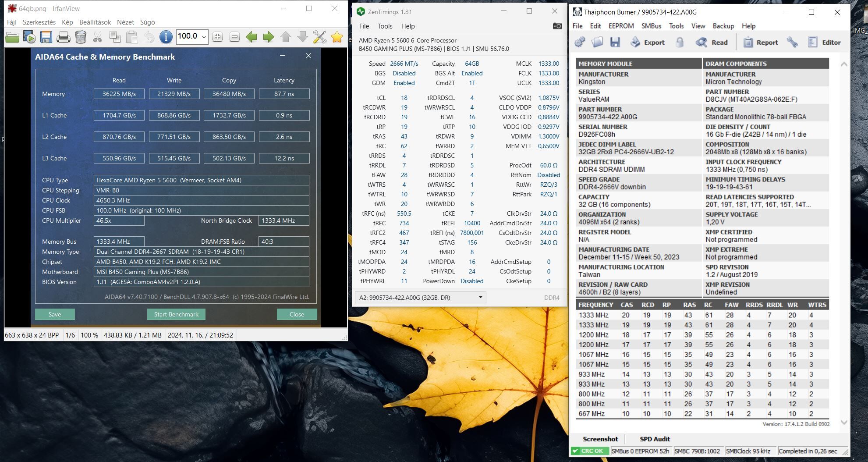This screenshot has width=868, height=462.
Task: Click the wrench icon in Thaiphoon toolbar
Action: tap(792, 43)
